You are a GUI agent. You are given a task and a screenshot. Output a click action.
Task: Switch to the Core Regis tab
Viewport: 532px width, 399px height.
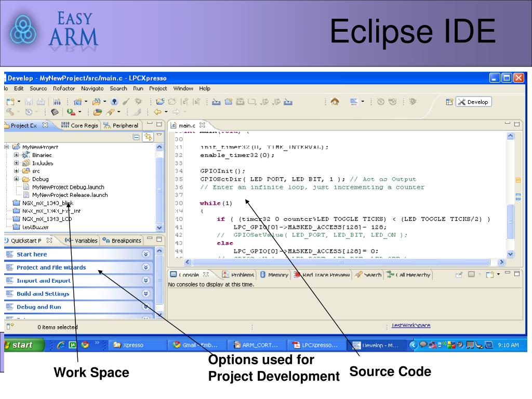(79, 125)
